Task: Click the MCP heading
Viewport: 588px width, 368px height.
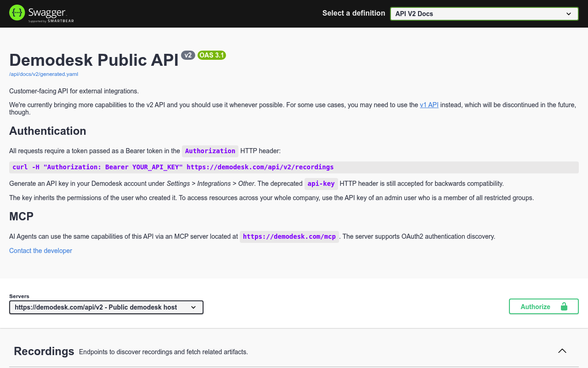Action: click(22, 216)
